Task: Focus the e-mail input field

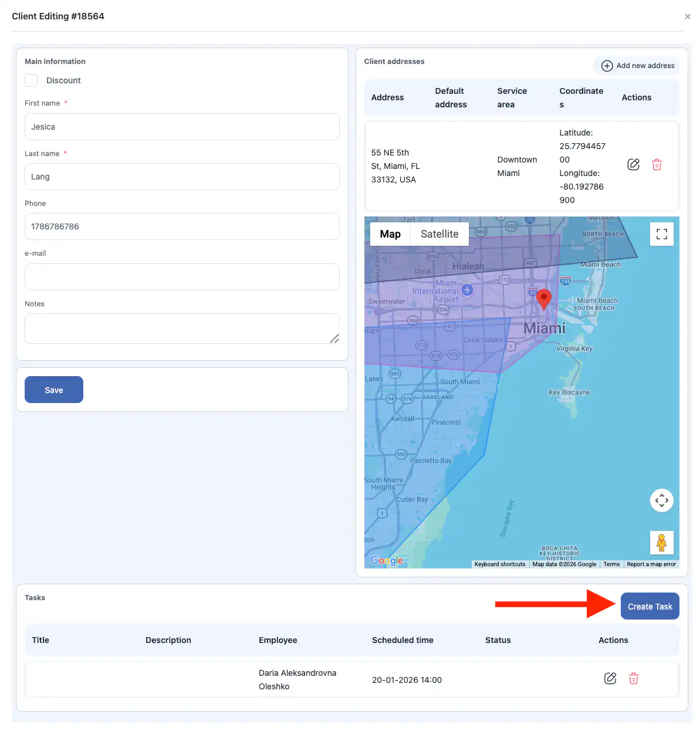Action: coord(182,277)
